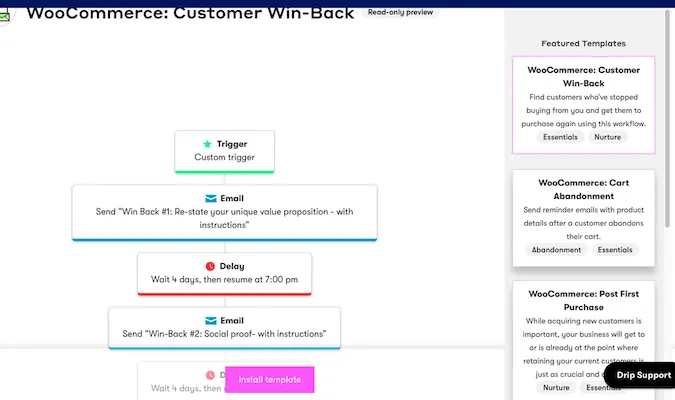Click the Featured Templates sidebar scrollbar
The height and width of the screenshot is (400, 675).
(667, 118)
